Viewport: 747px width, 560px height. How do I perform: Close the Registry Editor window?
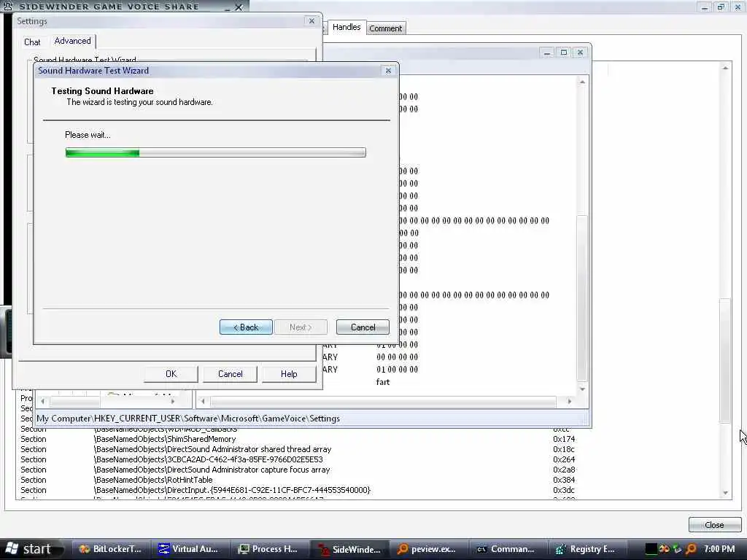click(580, 52)
